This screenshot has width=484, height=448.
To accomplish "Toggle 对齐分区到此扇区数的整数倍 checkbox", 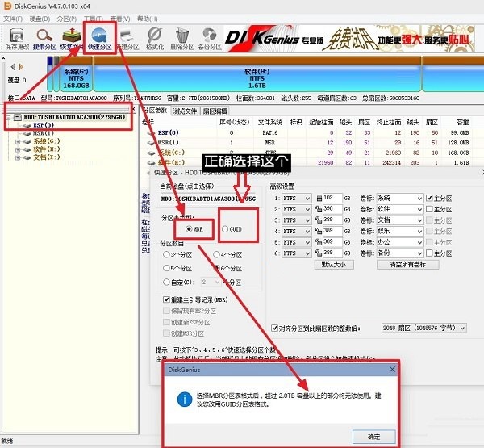I will [x=274, y=328].
